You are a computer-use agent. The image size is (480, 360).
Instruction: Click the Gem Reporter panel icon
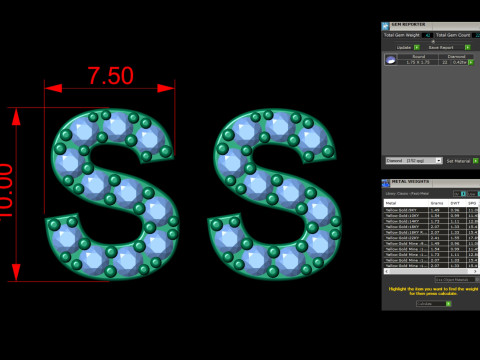coord(385,26)
